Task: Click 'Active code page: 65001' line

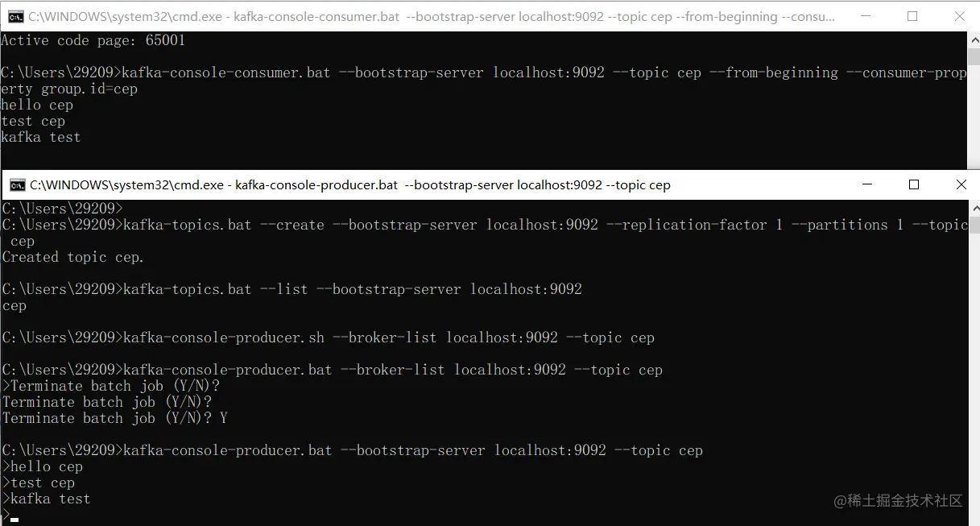Action: (x=93, y=40)
